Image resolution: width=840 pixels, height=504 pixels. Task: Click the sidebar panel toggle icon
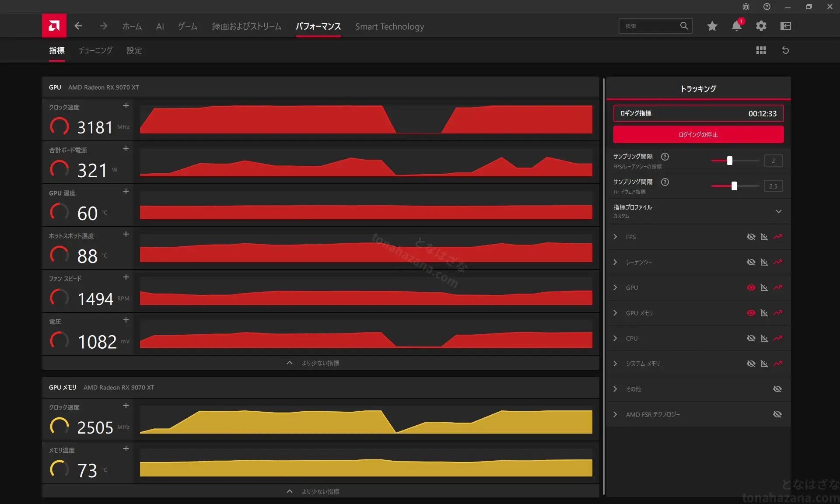(x=786, y=26)
